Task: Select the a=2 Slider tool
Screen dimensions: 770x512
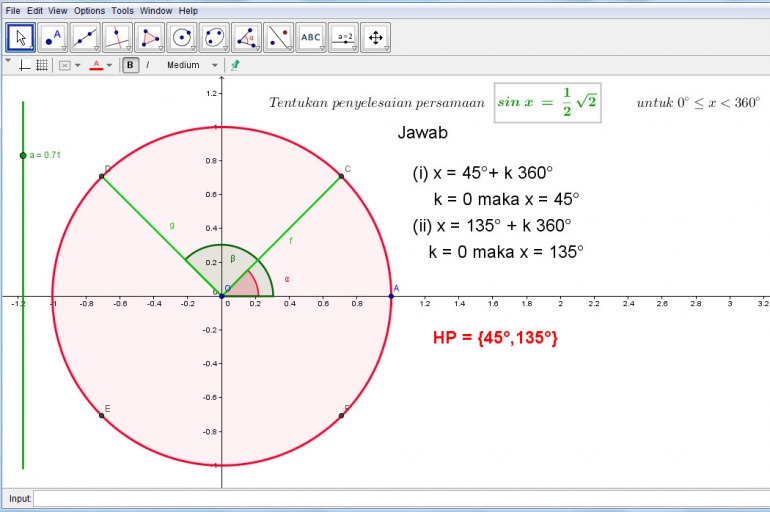Action: coord(343,37)
